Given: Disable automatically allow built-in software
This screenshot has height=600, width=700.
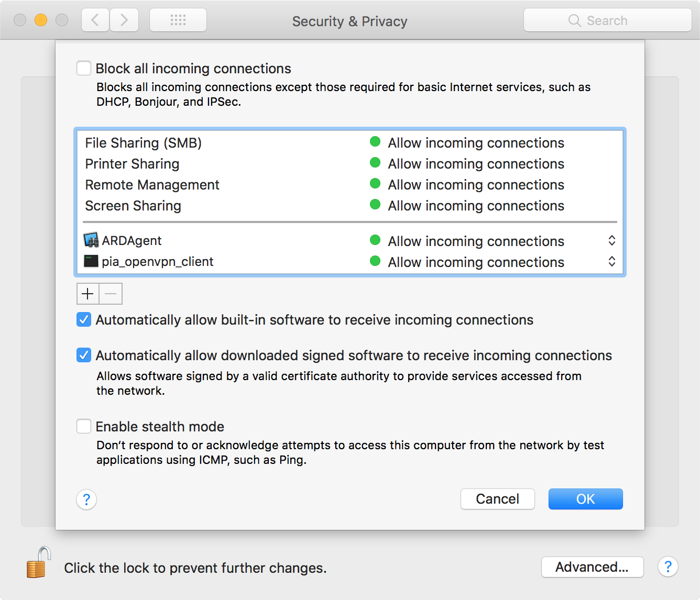Looking at the screenshot, I should (x=83, y=319).
